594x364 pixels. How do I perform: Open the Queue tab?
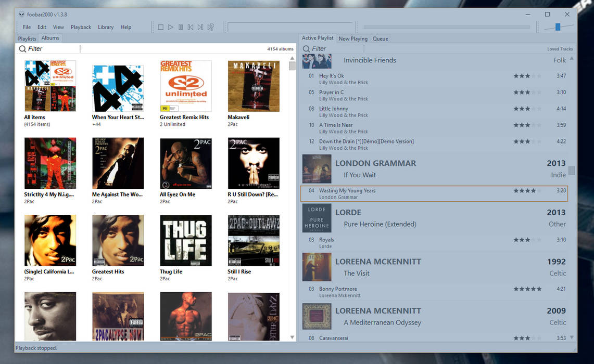tap(381, 38)
